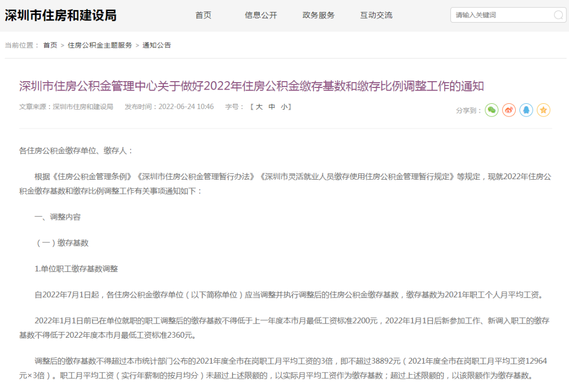Viewport: 569px width, 392px height.
Task: Click the 当前位置 label
Action: pyautogui.click(x=22, y=45)
